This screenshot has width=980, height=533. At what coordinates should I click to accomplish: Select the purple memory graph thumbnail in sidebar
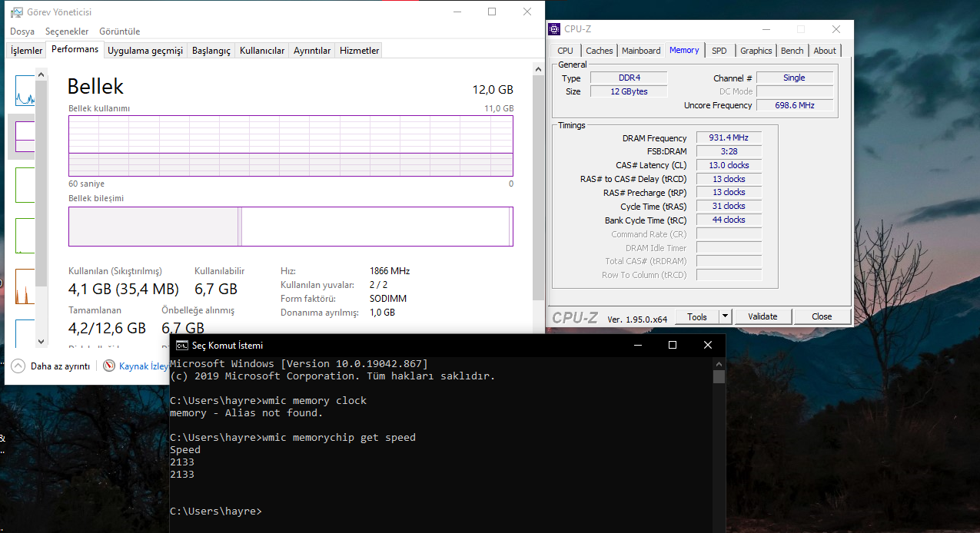coord(25,136)
